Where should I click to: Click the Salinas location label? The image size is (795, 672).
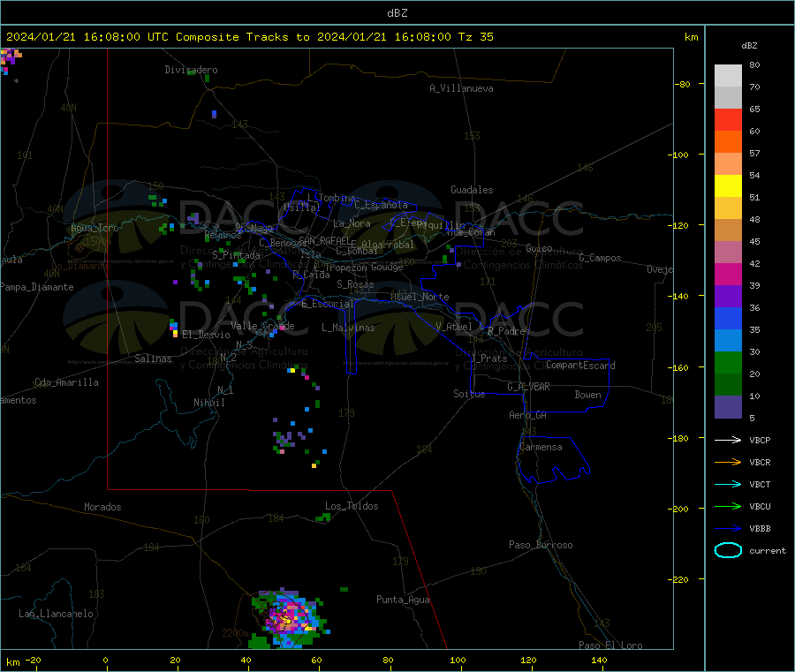point(153,359)
